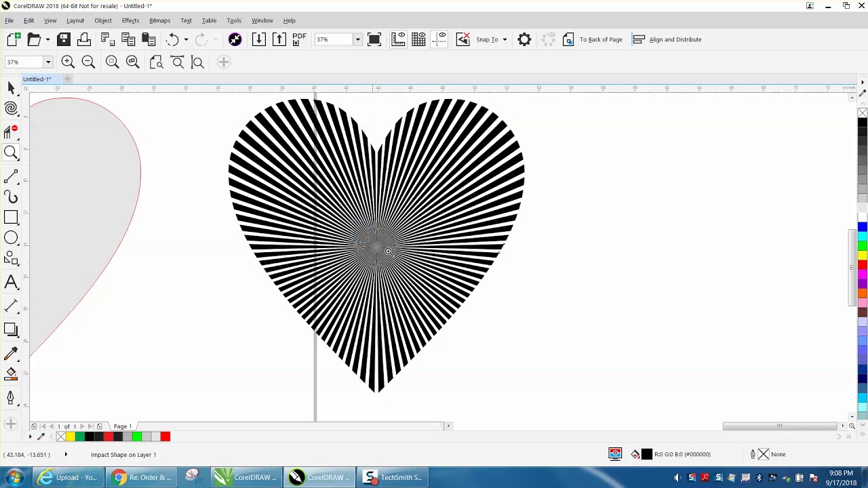Toggle Show Rulers
The height and width of the screenshot is (488, 868).
pos(398,39)
